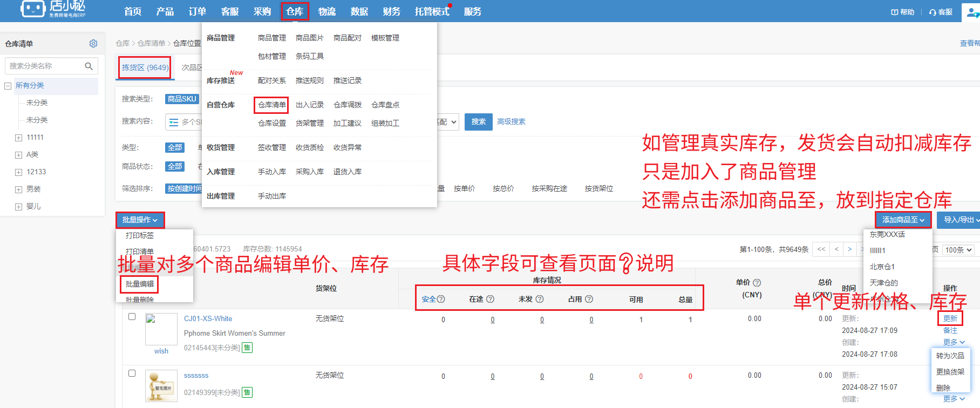
Task: Click the help icon next to 单价
Action: (x=757, y=283)
